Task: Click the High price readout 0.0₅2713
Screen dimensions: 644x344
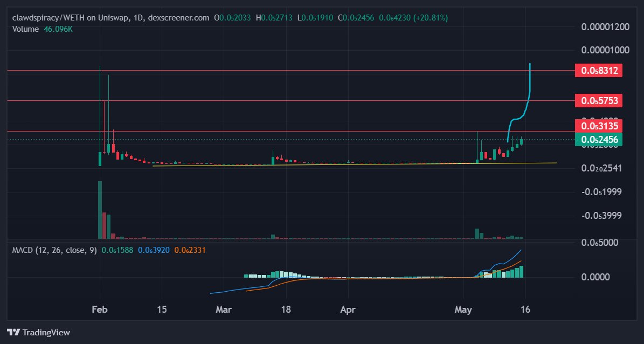Action: click(x=275, y=18)
